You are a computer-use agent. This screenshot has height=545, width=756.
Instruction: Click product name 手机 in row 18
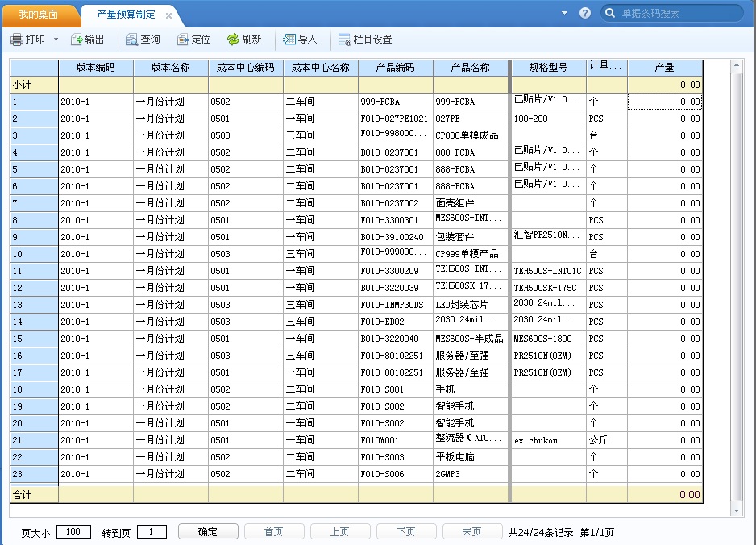click(x=445, y=389)
